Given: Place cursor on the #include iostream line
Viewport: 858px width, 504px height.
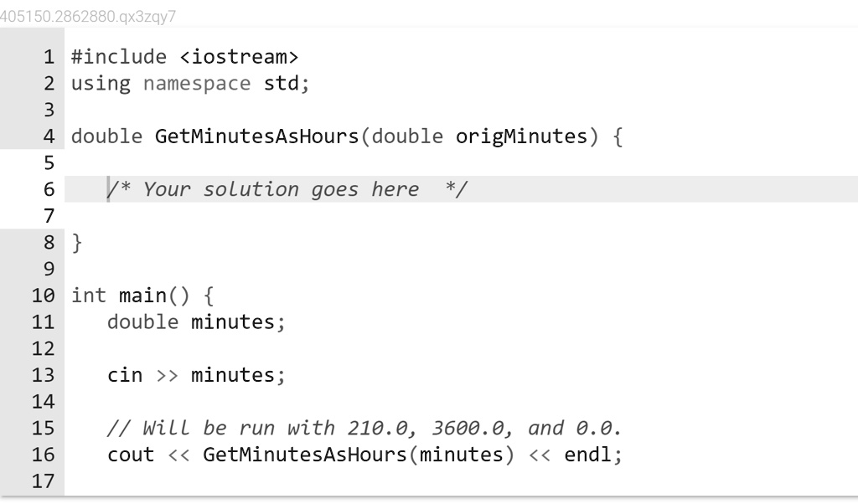Looking at the screenshot, I should (x=185, y=57).
